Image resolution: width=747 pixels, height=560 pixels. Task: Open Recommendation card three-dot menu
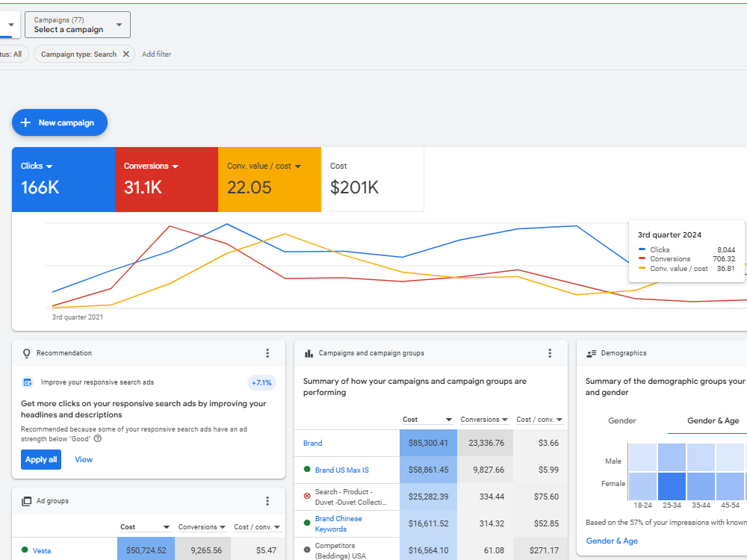coord(267,353)
